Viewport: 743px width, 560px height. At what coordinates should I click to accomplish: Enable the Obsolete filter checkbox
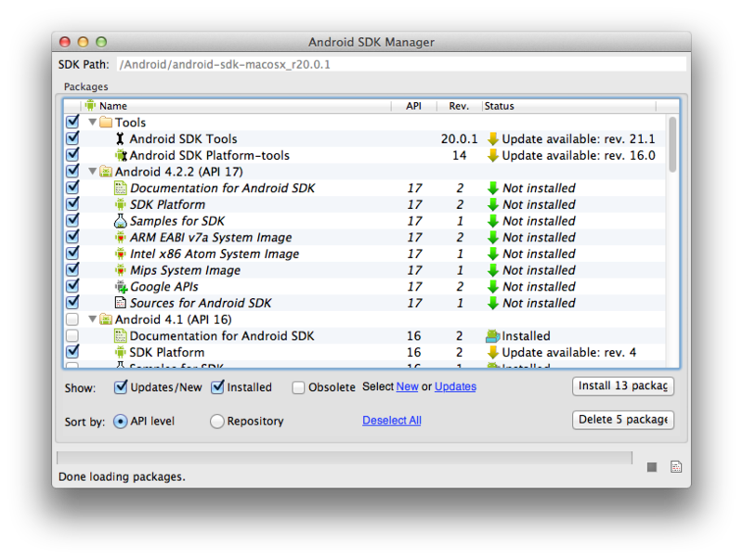(298, 387)
